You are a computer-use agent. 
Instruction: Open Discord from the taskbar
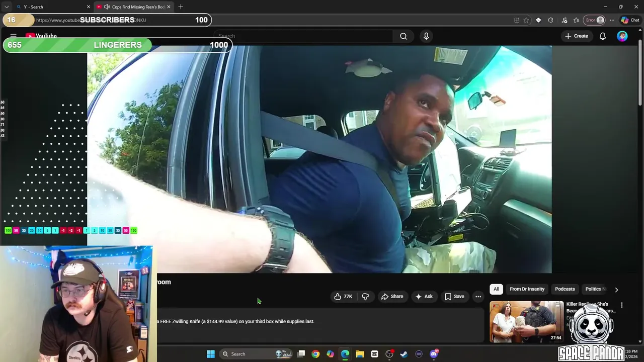(434, 354)
